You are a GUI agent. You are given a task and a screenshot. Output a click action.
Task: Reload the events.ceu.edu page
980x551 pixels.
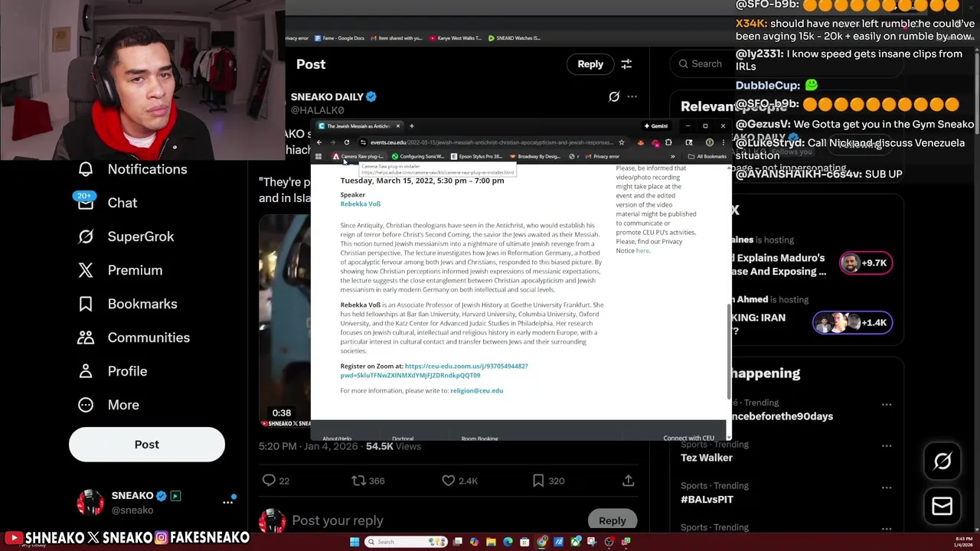tap(347, 142)
